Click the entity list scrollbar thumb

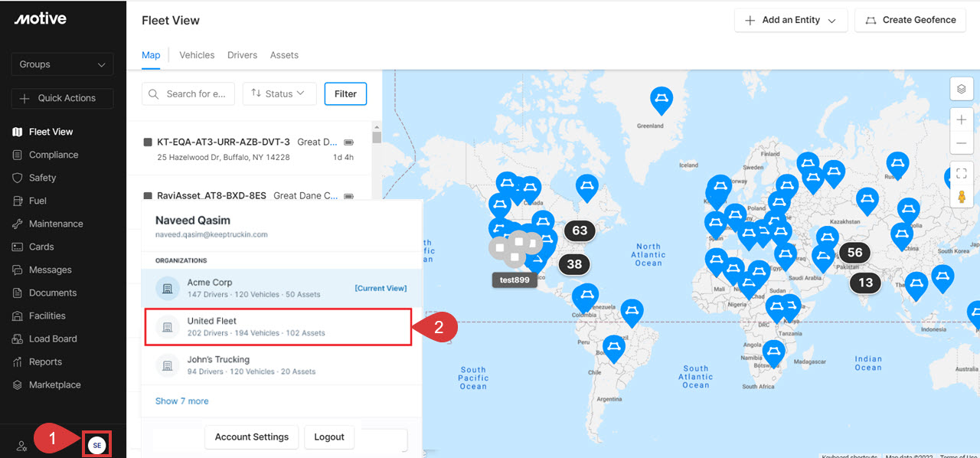pyautogui.click(x=377, y=137)
